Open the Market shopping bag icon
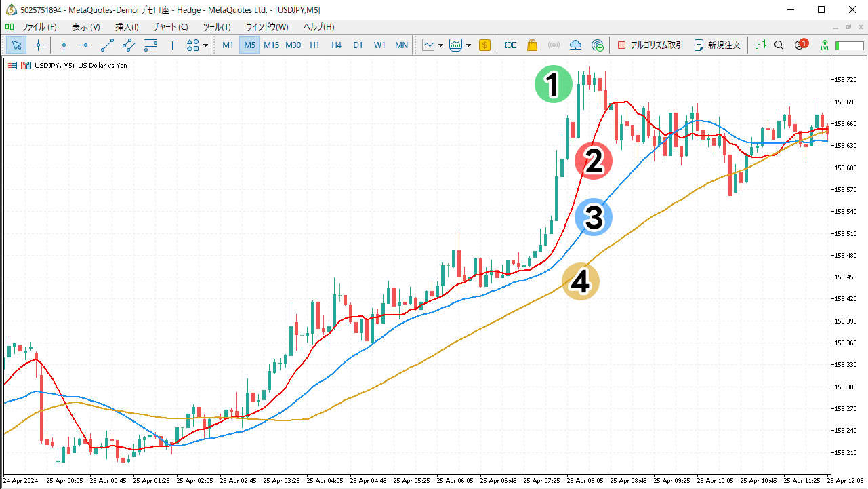Image resolution: width=868 pixels, height=489 pixels. coord(532,45)
